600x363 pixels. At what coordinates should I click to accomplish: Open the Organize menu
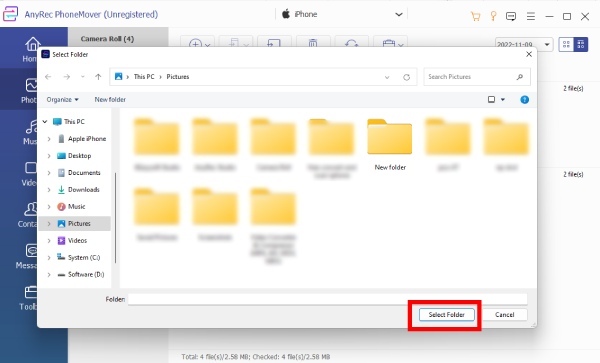(62, 99)
